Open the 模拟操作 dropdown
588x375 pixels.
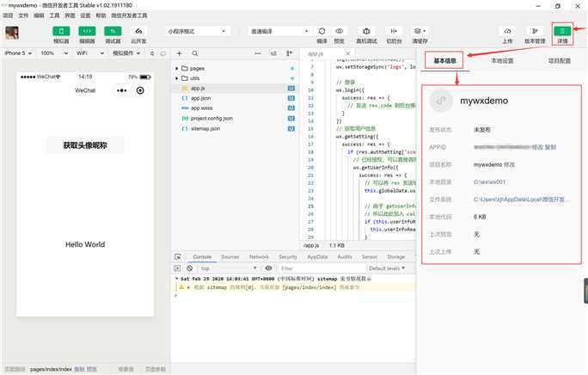[x=126, y=53]
